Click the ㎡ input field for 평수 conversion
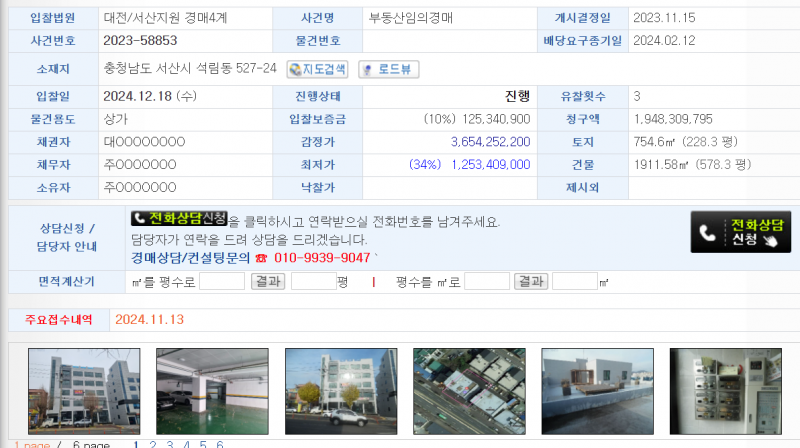The image size is (800, 448). click(222, 282)
